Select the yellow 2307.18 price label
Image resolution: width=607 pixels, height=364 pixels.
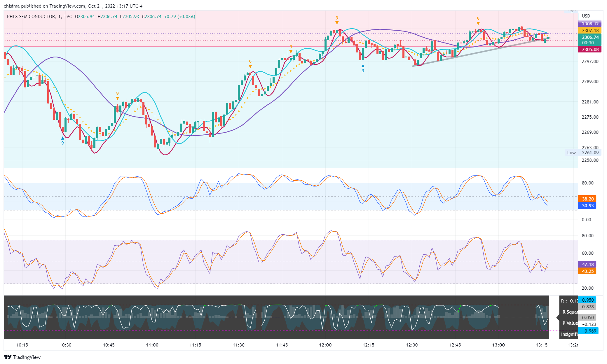(x=590, y=30)
